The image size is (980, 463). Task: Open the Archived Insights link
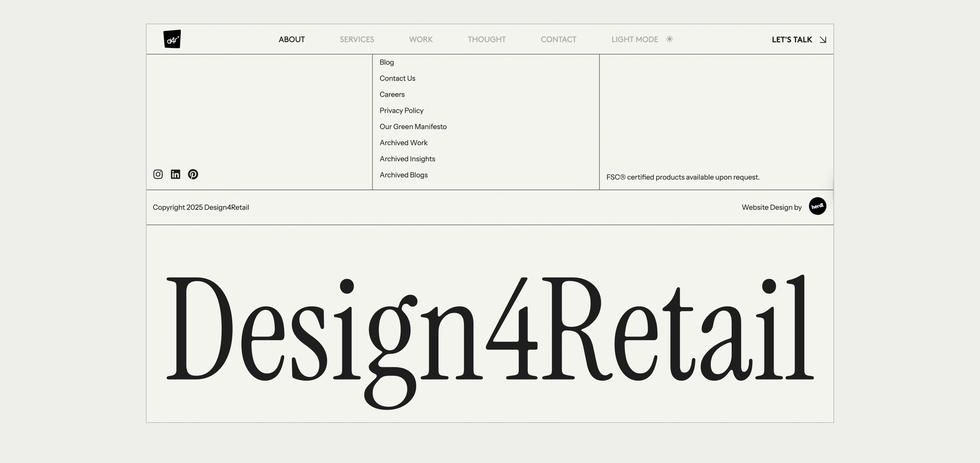click(x=407, y=159)
